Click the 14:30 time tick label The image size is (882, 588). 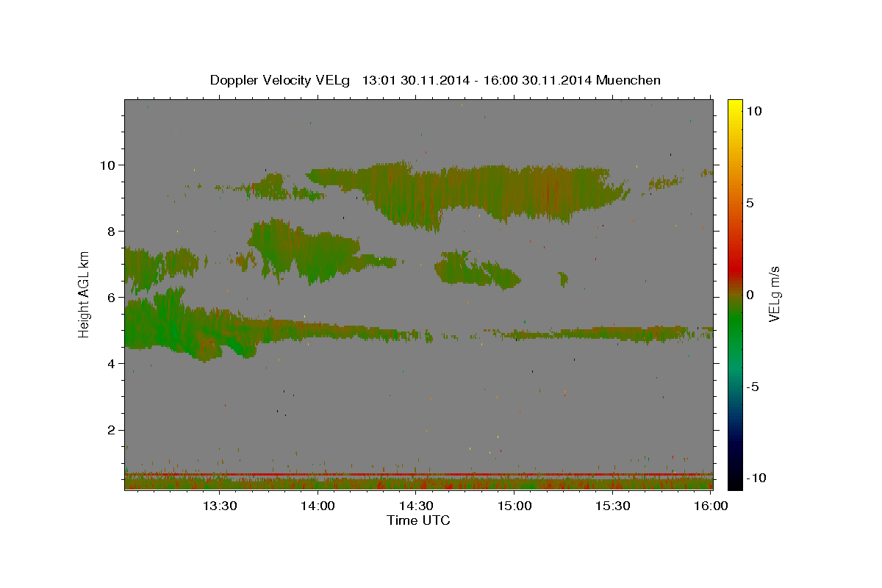pos(416,506)
